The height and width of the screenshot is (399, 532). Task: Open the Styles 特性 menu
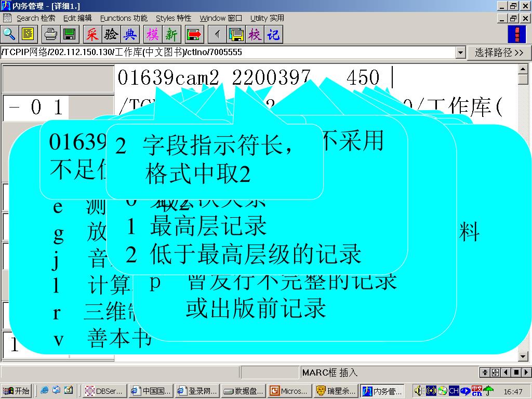174,18
